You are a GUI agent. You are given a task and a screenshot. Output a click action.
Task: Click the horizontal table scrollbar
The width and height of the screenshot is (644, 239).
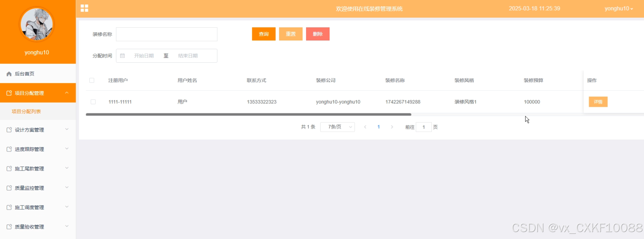pyautogui.click(x=248, y=114)
